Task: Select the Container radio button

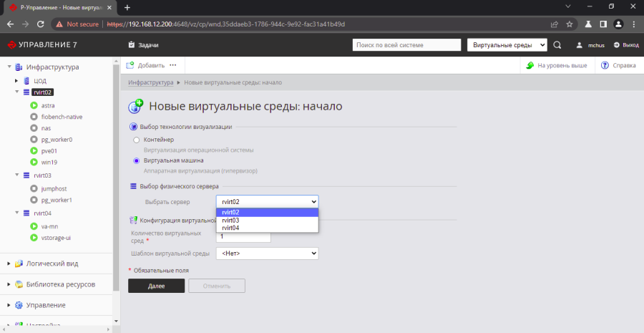Action: coord(137,139)
